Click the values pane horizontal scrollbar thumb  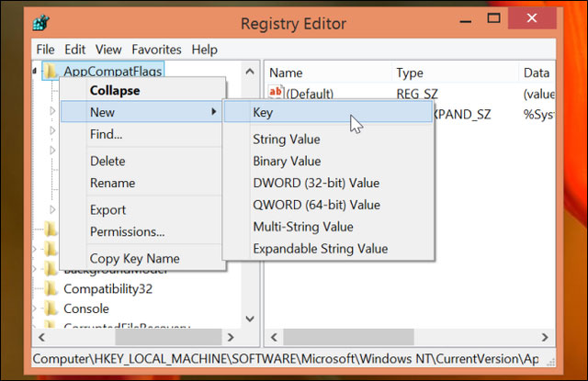point(348,337)
